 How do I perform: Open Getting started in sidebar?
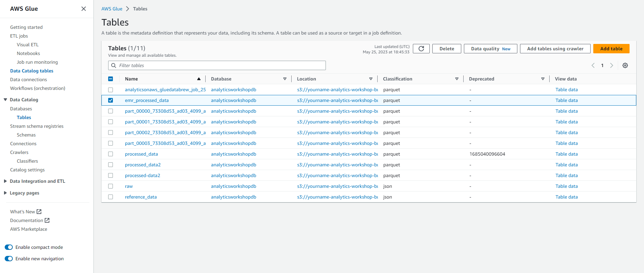coord(26,27)
